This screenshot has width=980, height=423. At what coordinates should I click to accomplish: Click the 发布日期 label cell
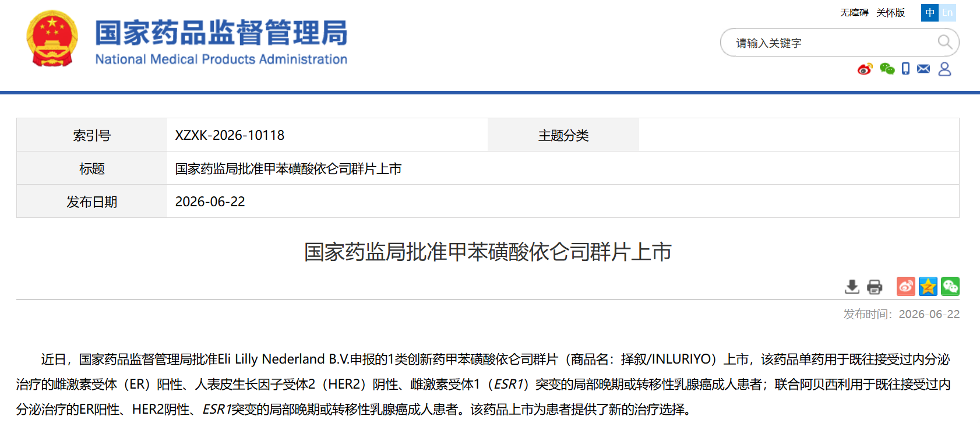[92, 202]
